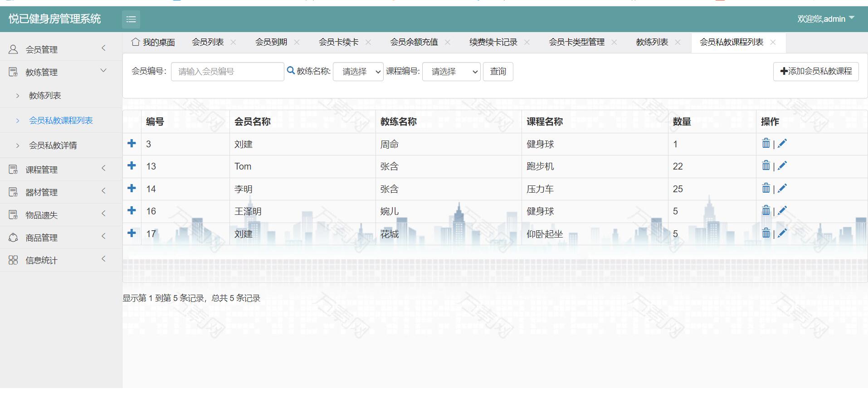The width and height of the screenshot is (868, 403).
Task: Switch to 会员卡续卡 tab
Action: click(339, 42)
